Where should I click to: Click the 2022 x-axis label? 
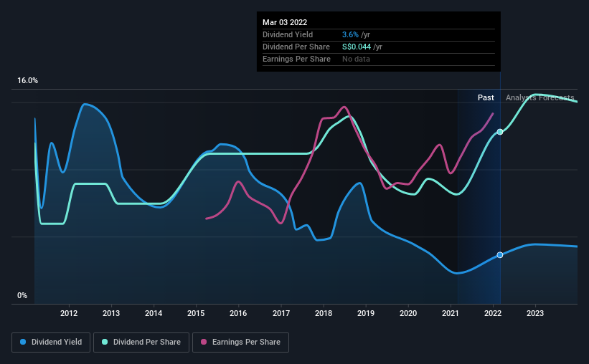click(493, 313)
